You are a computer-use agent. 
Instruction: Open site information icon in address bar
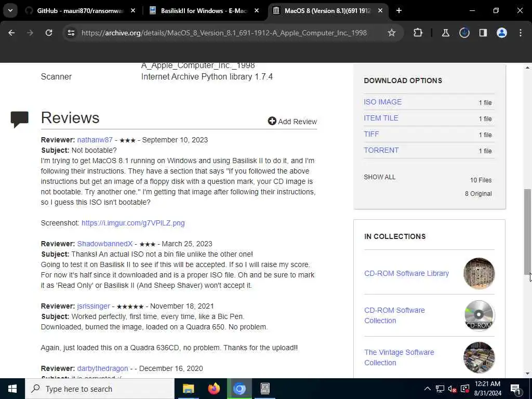point(71,33)
